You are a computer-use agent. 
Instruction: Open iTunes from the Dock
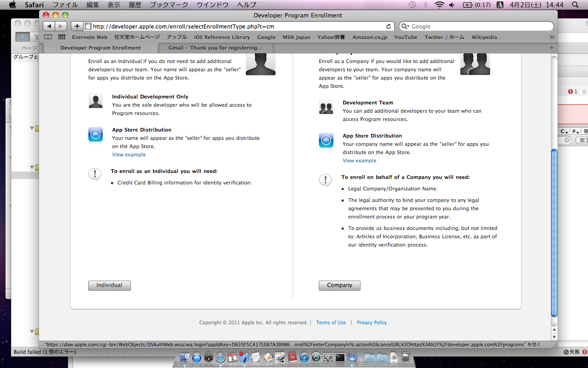pyautogui.click(x=304, y=357)
